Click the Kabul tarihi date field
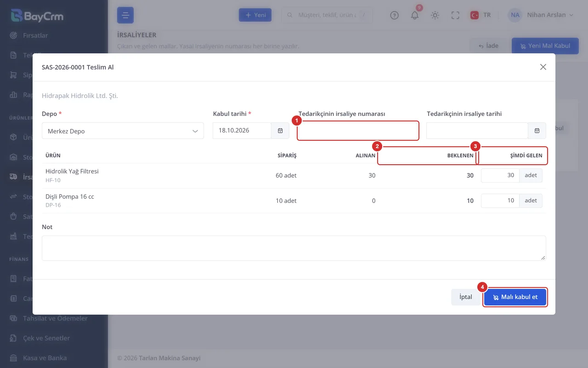The image size is (588, 368). [242, 131]
